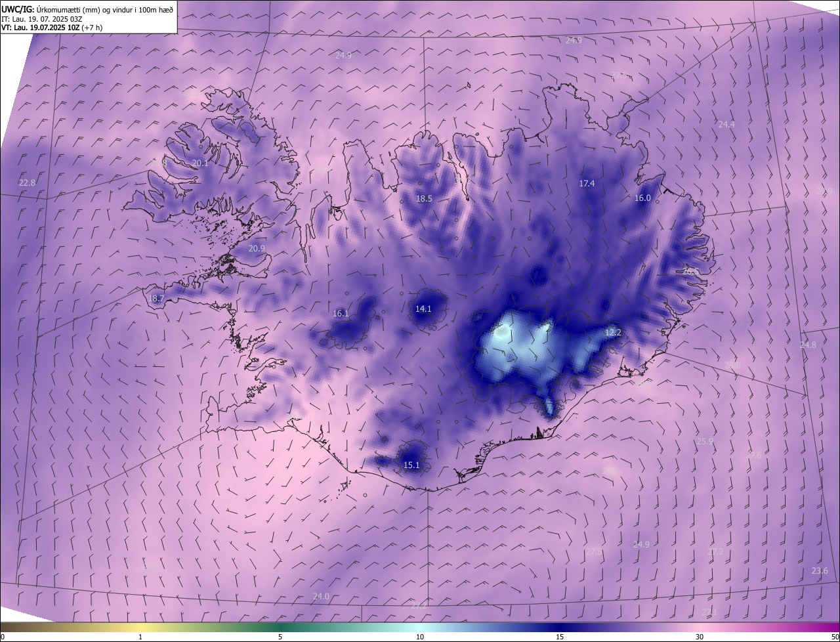Click the 15.1 value label
The height and width of the screenshot is (642, 840).
click(411, 465)
